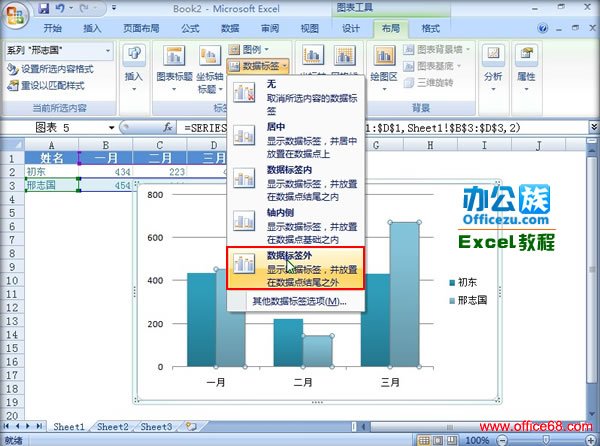Screen dimensions: 600x446
Task: Select cell A2 containing 初东
Action: pos(52,172)
